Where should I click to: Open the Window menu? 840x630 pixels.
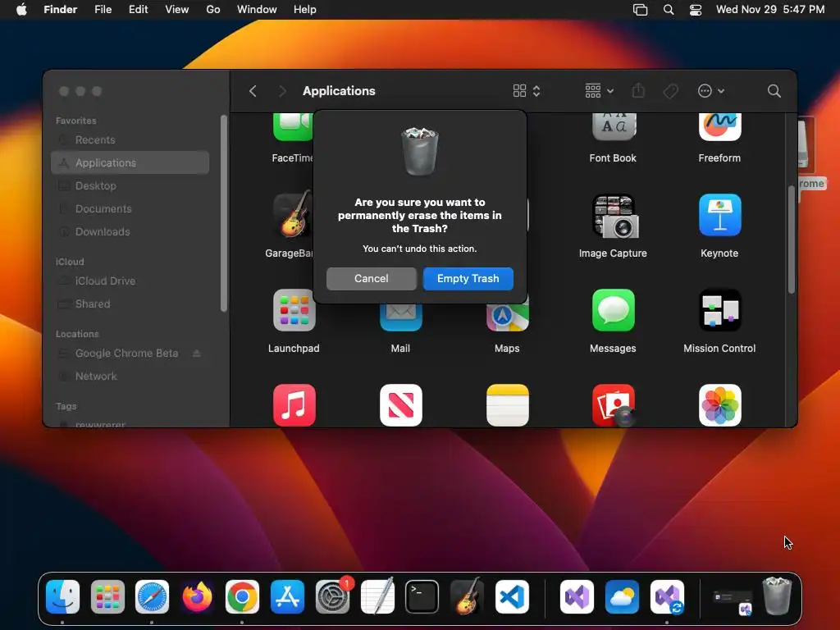(x=257, y=10)
